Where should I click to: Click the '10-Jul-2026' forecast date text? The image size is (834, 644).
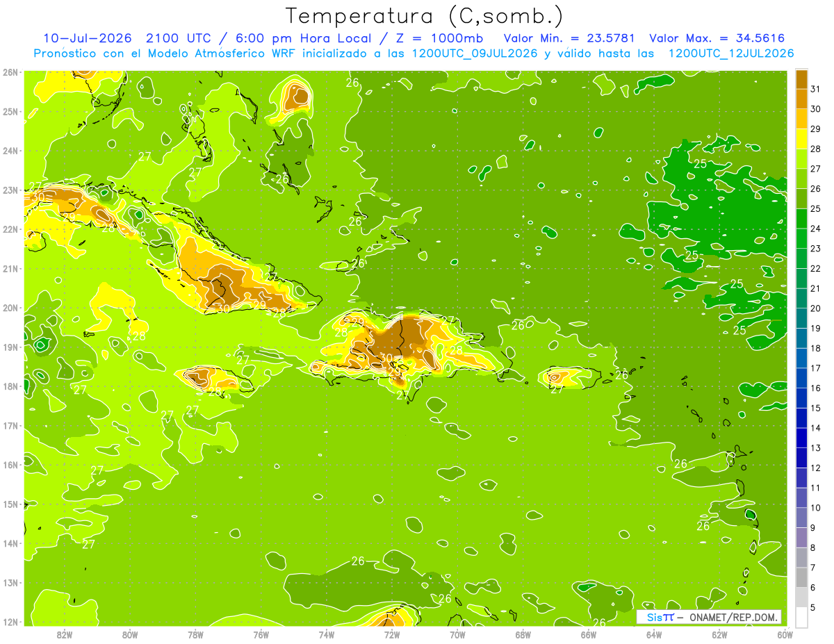[x=87, y=38]
